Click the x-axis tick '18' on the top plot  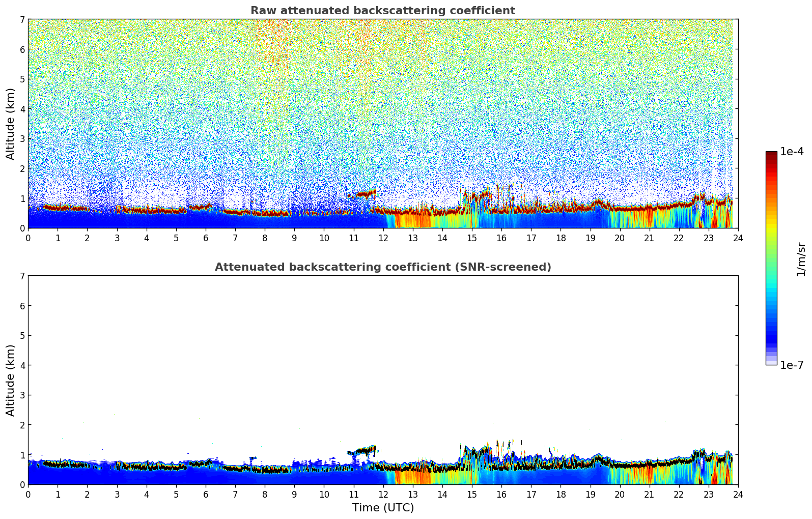point(561,238)
